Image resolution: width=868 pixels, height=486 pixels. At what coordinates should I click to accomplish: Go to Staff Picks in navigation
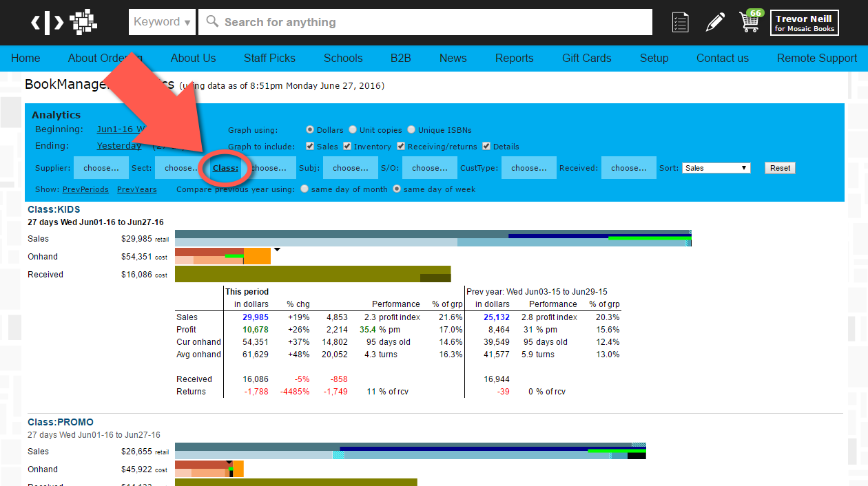(269, 59)
